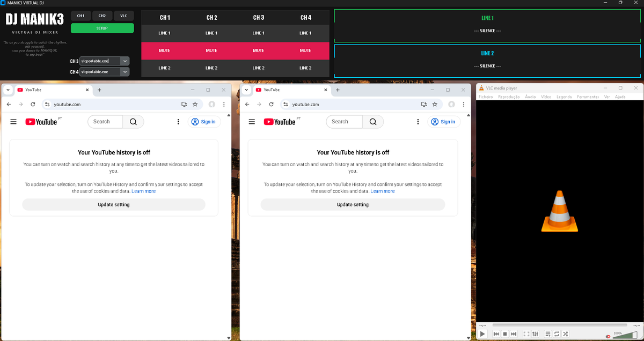This screenshot has height=341, width=644.
Task: Click YouTube logo in left browser
Action: point(41,122)
